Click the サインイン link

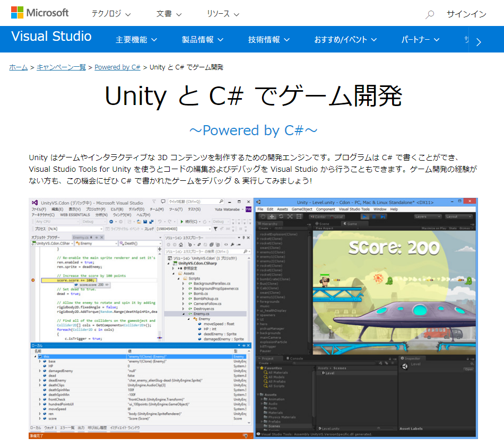pos(466,14)
